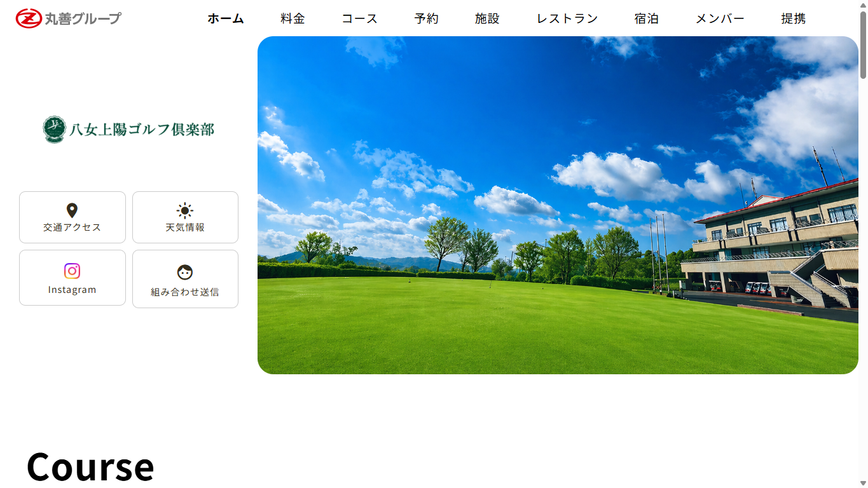Click the 組み合わせ送信 text label

185,292
